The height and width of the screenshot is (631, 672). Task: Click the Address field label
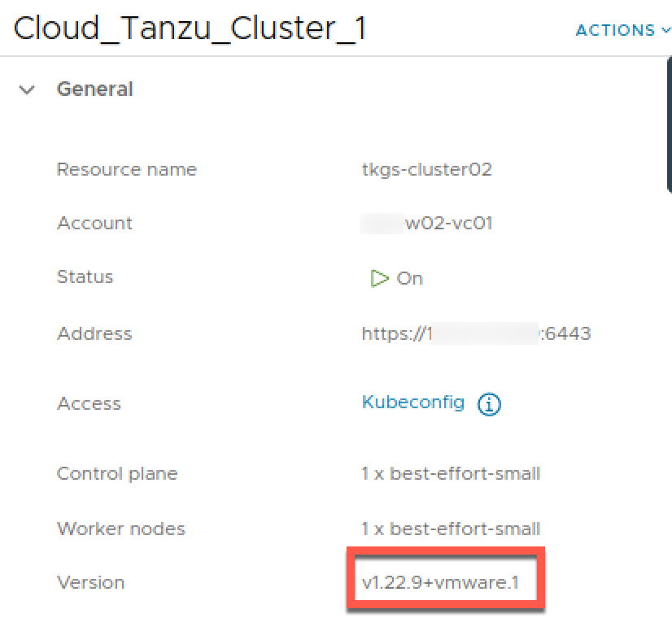coord(94,333)
